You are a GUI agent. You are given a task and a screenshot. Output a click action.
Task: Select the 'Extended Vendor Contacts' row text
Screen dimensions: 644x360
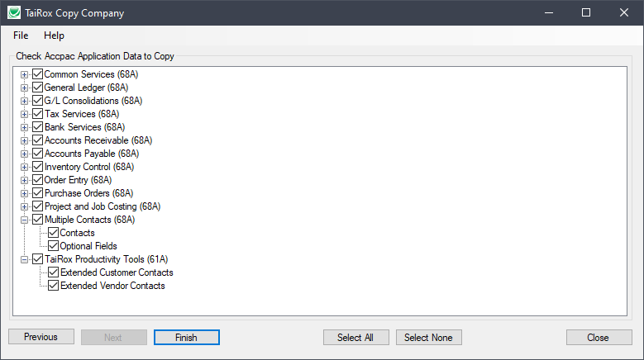click(x=112, y=286)
